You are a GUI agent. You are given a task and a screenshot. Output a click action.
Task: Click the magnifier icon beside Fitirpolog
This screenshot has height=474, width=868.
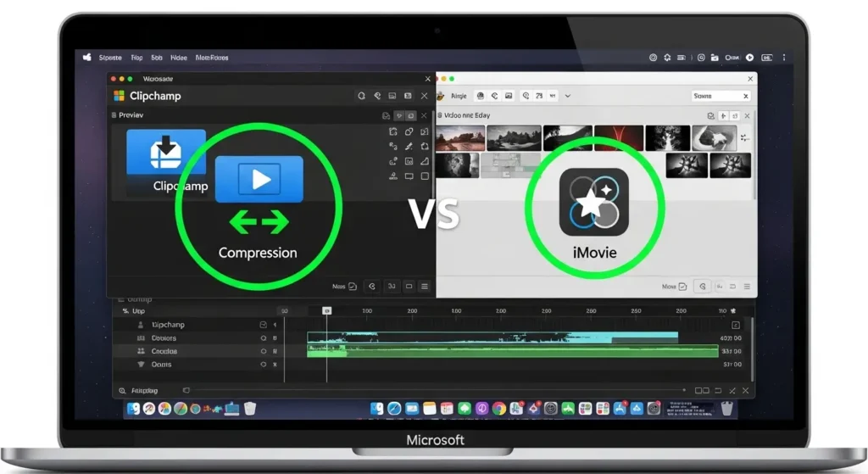[x=122, y=391]
